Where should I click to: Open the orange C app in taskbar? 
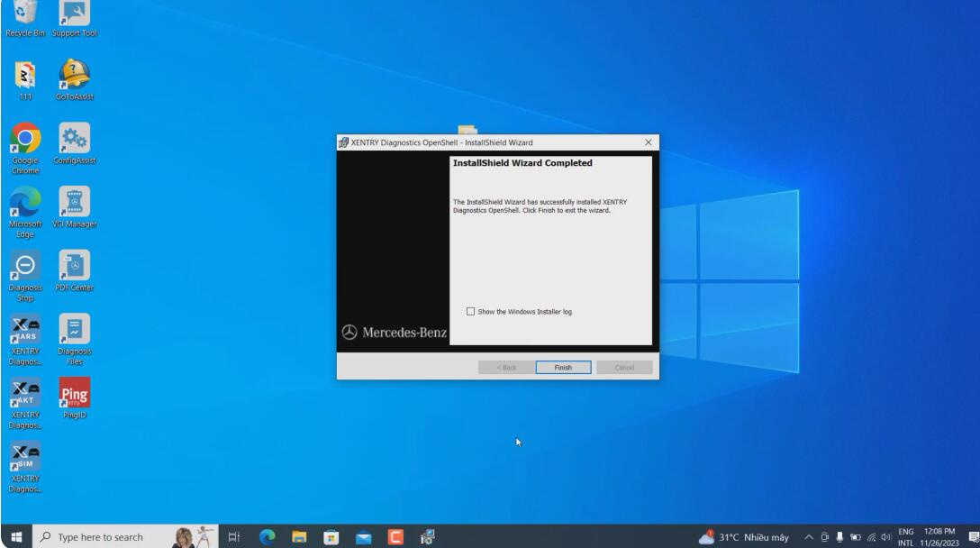click(x=395, y=537)
